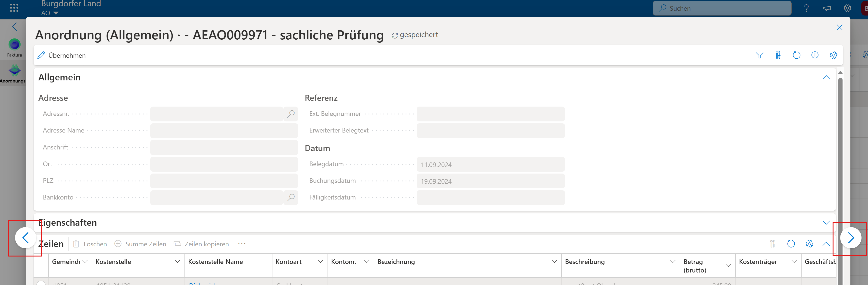Open the Kontoart column dropdown
The width and height of the screenshot is (868, 285).
click(x=320, y=262)
